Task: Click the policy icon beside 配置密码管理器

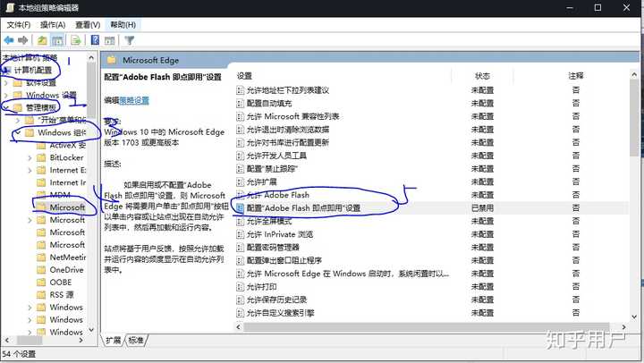Action: tap(241, 247)
